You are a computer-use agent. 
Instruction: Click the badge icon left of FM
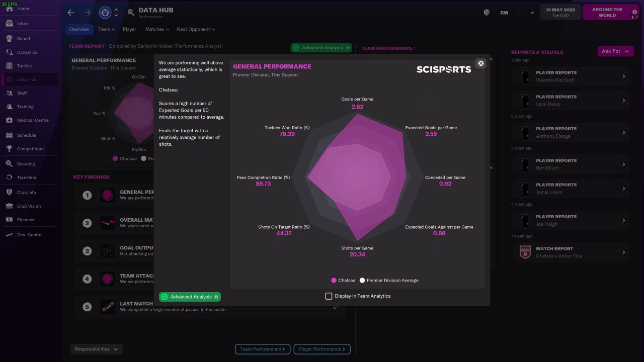[487, 13]
